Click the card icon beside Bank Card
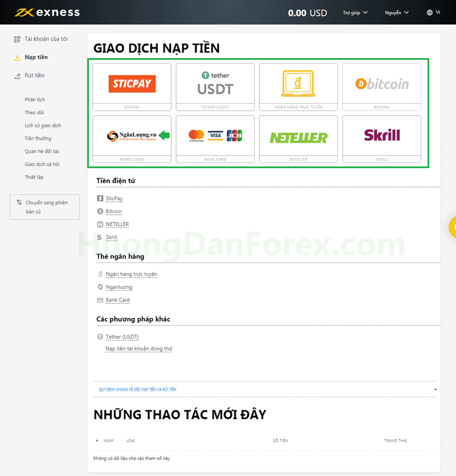The height and width of the screenshot is (476, 456). click(x=100, y=300)
